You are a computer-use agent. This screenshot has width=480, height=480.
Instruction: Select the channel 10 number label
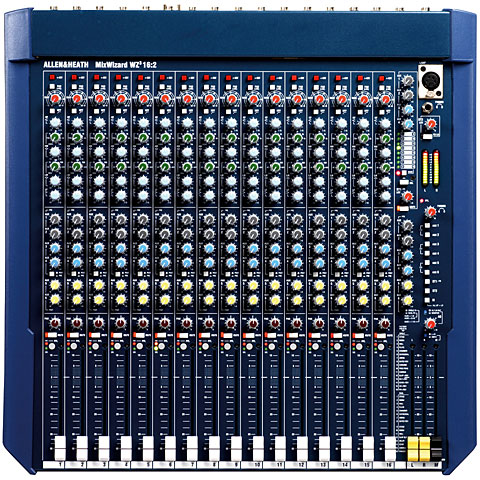(x=257, y=465)
